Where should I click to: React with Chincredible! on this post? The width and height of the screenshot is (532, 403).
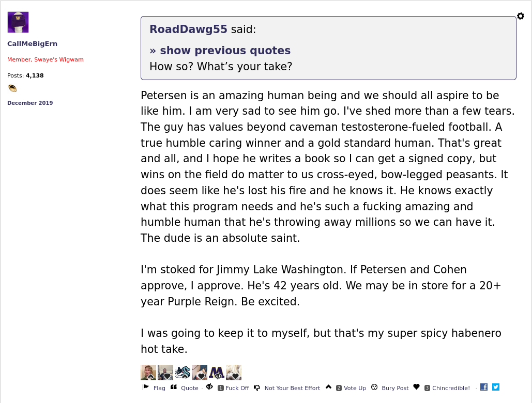pyautogui.click(x=451, y=388)
